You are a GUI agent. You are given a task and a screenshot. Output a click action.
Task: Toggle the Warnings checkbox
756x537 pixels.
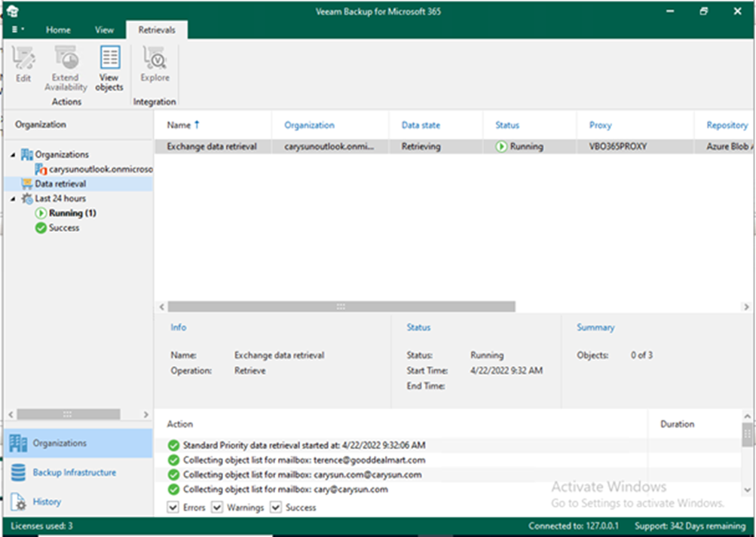tap(217, 507)
